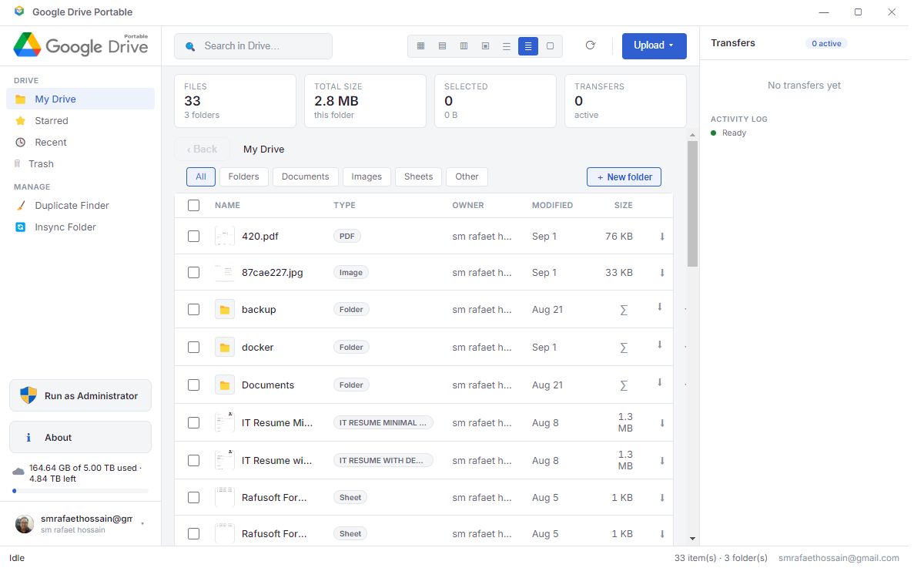The image size is (924, 578).
Task: Create a New folder
Action: pos(624,177)
